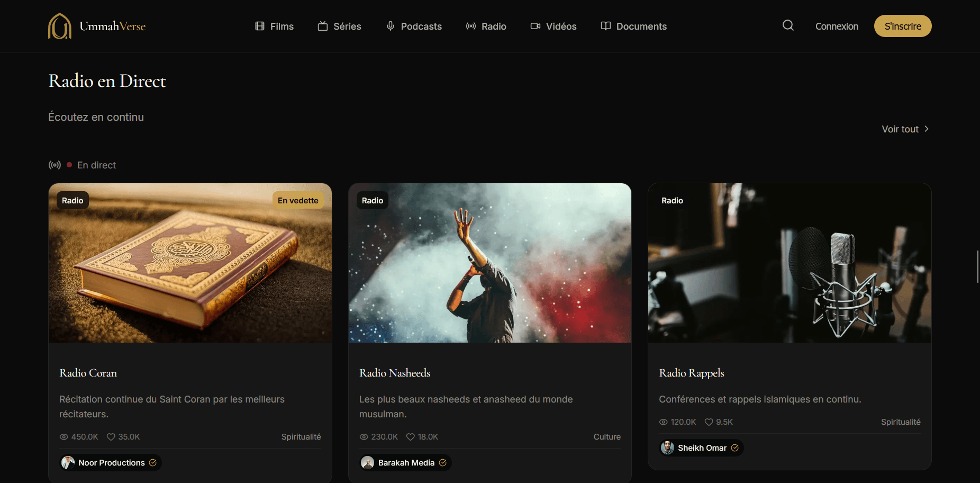Click the Connexion link
Screen dimensions: 980x483
[x=837, y=26]
